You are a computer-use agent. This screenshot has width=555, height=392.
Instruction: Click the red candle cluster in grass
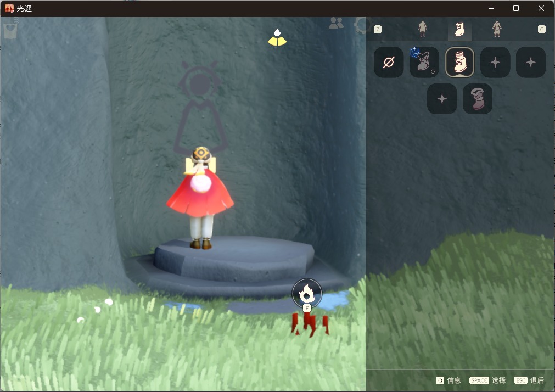[x=310, y=324]
